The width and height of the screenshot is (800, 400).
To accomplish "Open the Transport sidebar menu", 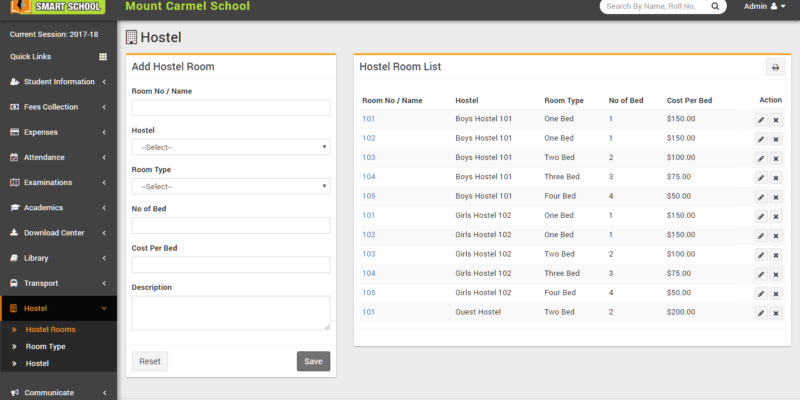I will point(58,283).
